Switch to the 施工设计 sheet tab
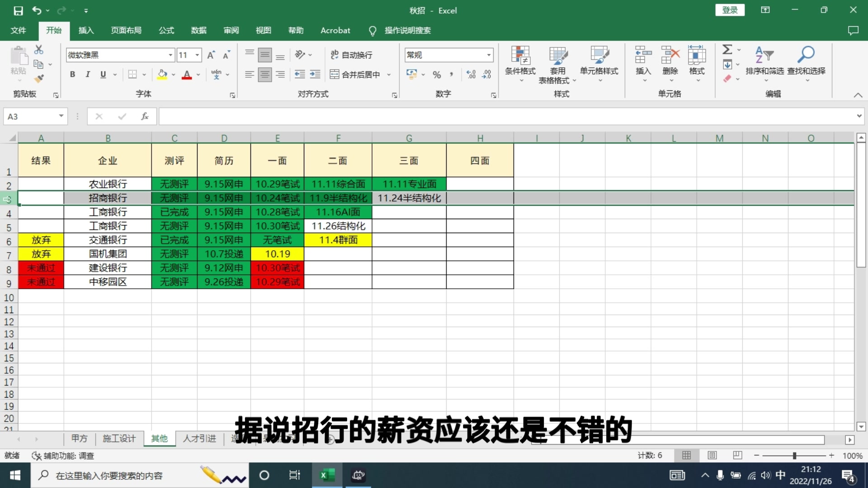 119,438
